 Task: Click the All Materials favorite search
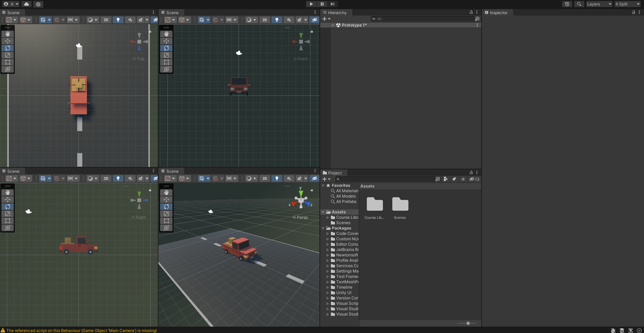[345, 191]
